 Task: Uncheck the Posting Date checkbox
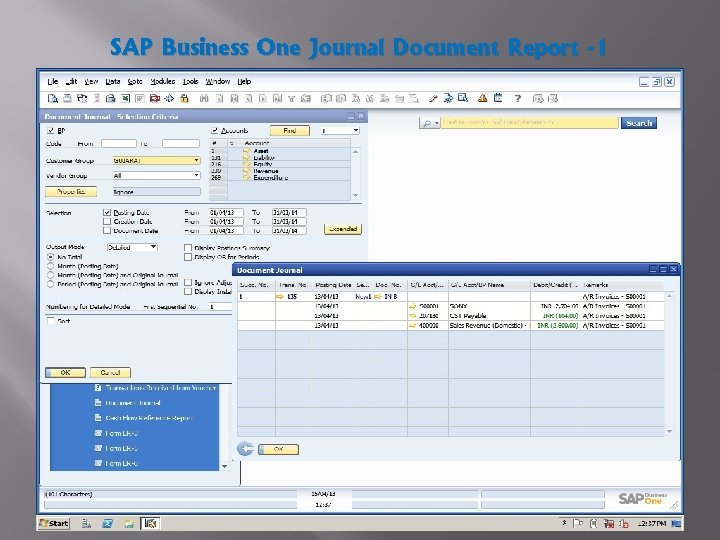click(107, 213)
